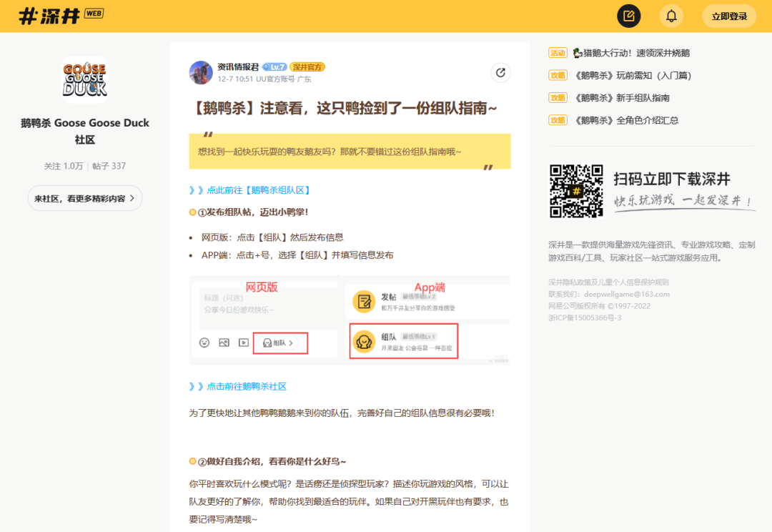Click the QR code to download 深井
The image size is (772, 532).
pyautogui.click(x=576, y=191)
